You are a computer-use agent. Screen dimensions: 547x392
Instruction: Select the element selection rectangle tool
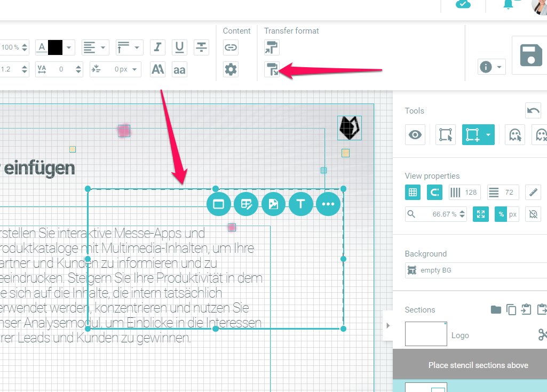(x=446, y=135)
